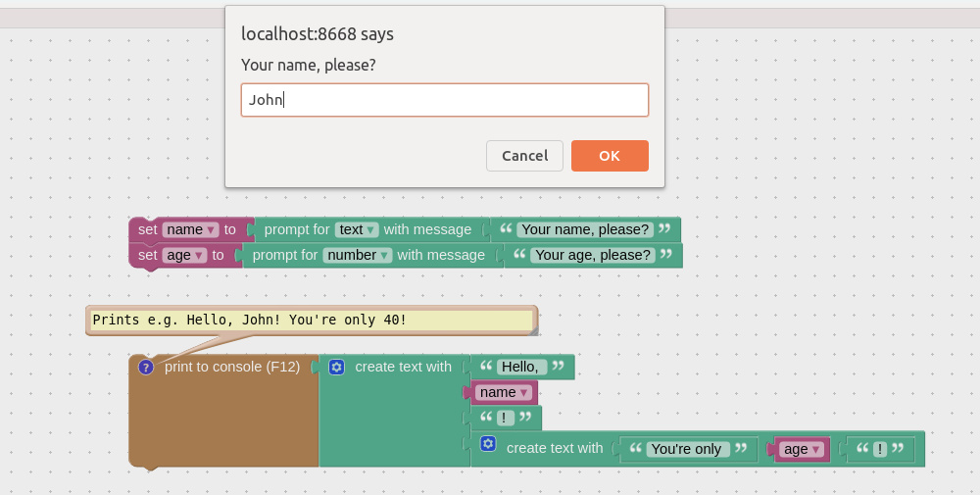Click the question mark comment icon
The width and height of the screenshot is (980, 495).
tap(146, 367)
